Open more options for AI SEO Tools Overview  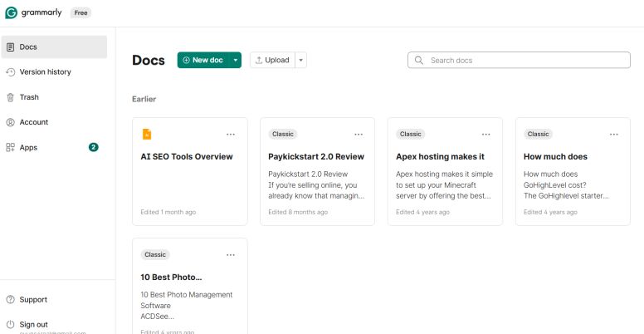pos(231,134)
